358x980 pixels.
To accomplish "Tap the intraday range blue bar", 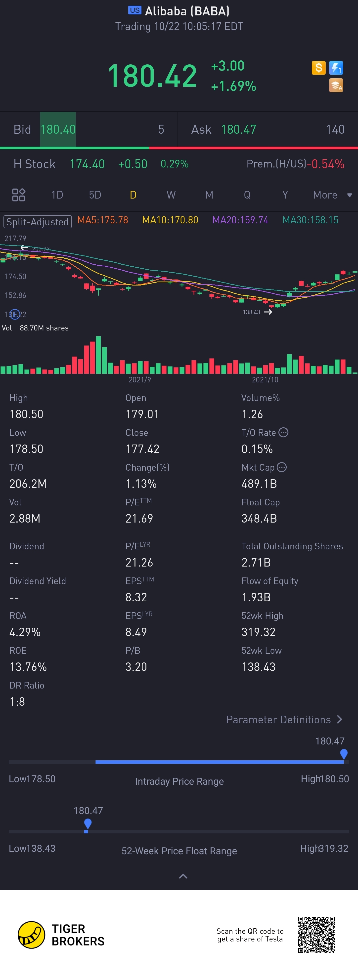I will (x=220, y=762).
